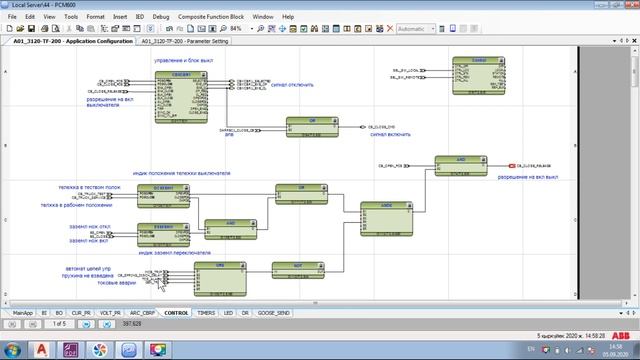The height and width of the screenshot is (360, 640).
Task: Open the page tab list dropdown at bottom right
Action: pos(621,313)
